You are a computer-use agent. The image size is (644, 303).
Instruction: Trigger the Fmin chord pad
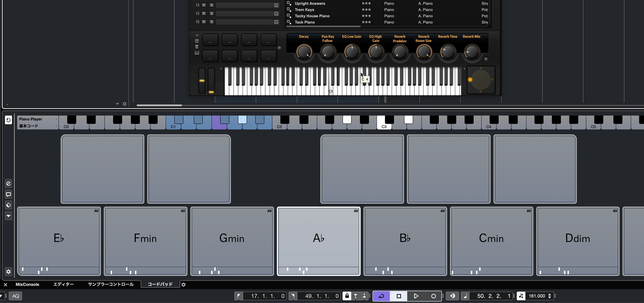[146, 241]
